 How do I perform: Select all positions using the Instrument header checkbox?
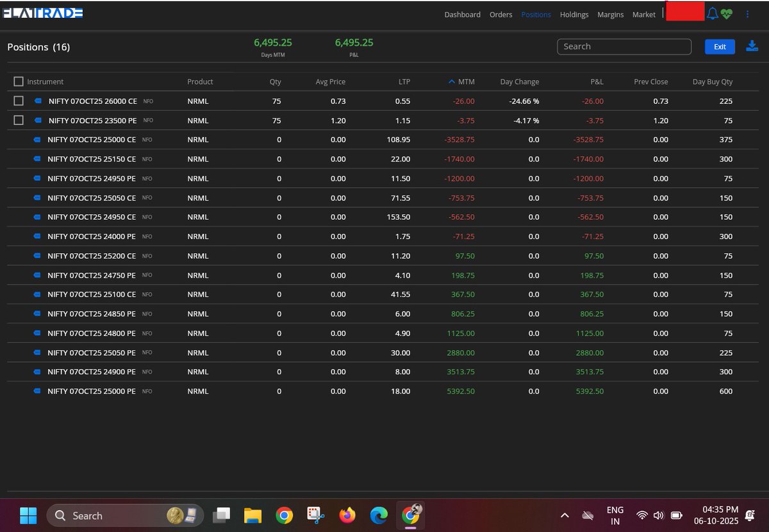(18, 81)
